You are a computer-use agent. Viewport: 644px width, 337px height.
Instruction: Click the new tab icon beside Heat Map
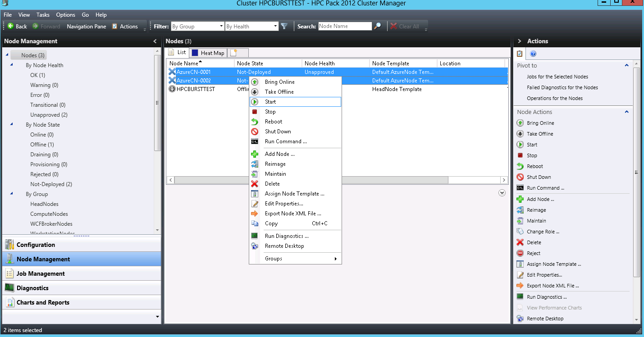[233, 53]
